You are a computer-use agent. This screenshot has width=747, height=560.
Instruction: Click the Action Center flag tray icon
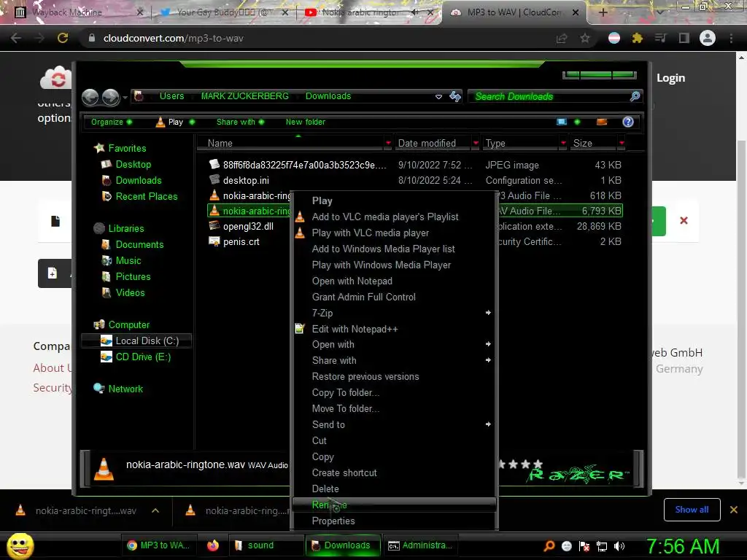584,546
